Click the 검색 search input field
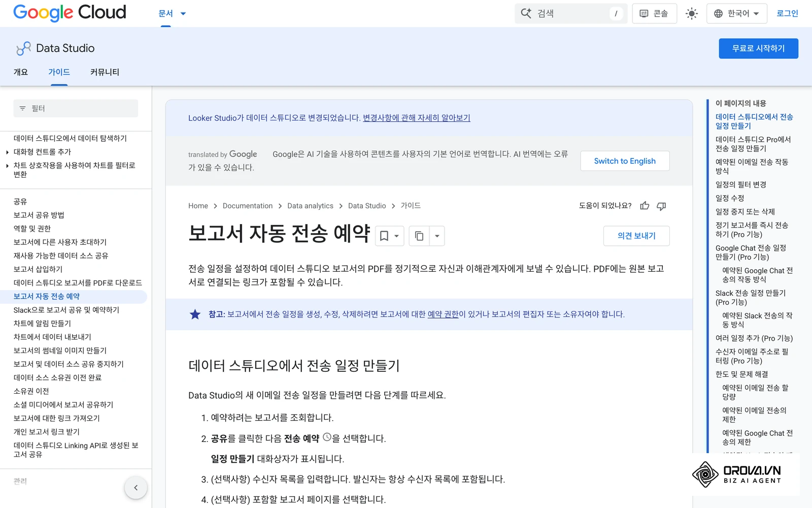 571,14
